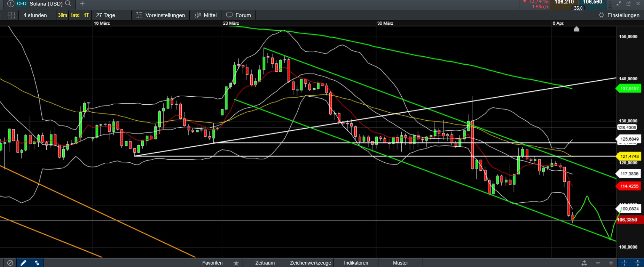Toggle the pencil drawing mode
Viewport: 644px width, 267px height.
(23, 263)
